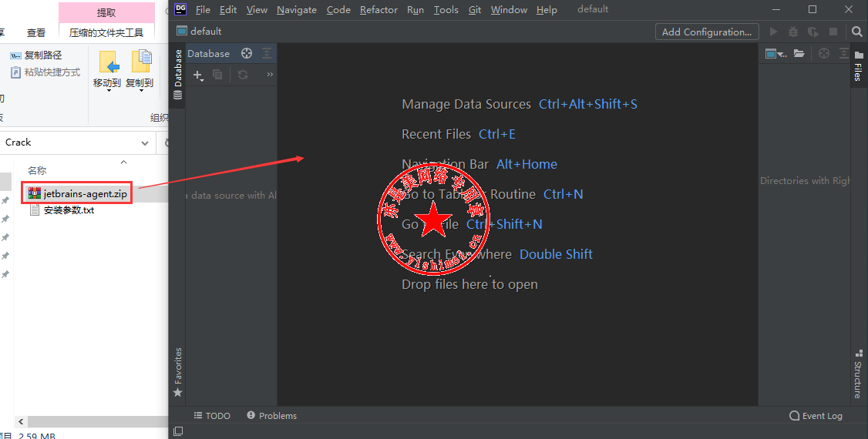Open the Files panel view mode dropdown

tap(775, 54)
